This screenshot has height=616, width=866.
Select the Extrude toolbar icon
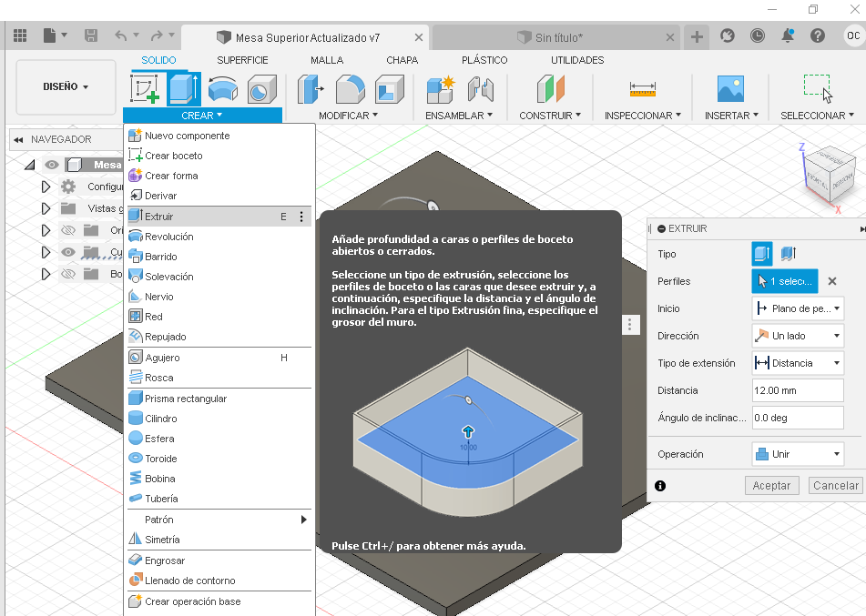185,88
